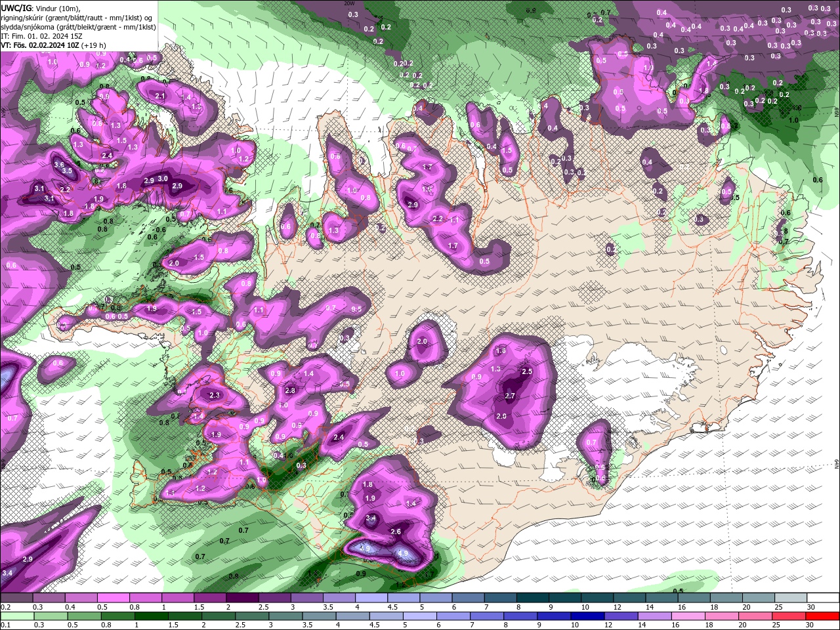Select the light pink 16 swatch in lower legend
Image resolution: width=840 pixels, height=630 pixels.
[688, 616]
